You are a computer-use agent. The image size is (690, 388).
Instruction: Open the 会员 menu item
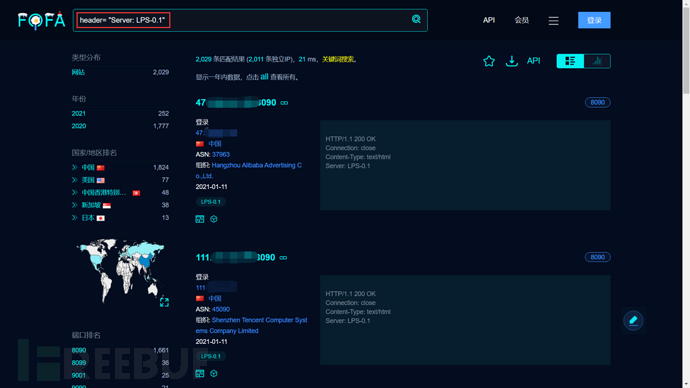point(521,20)
